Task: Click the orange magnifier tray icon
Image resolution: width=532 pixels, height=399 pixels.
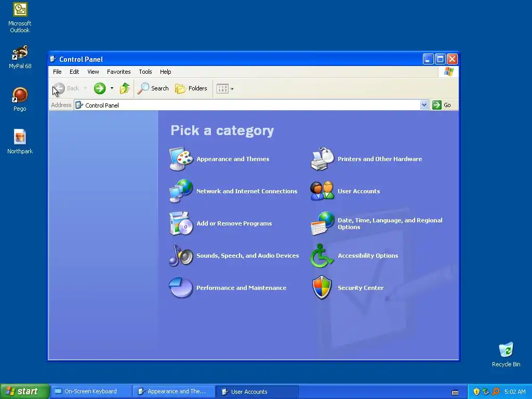Action: tap(496, 392)
